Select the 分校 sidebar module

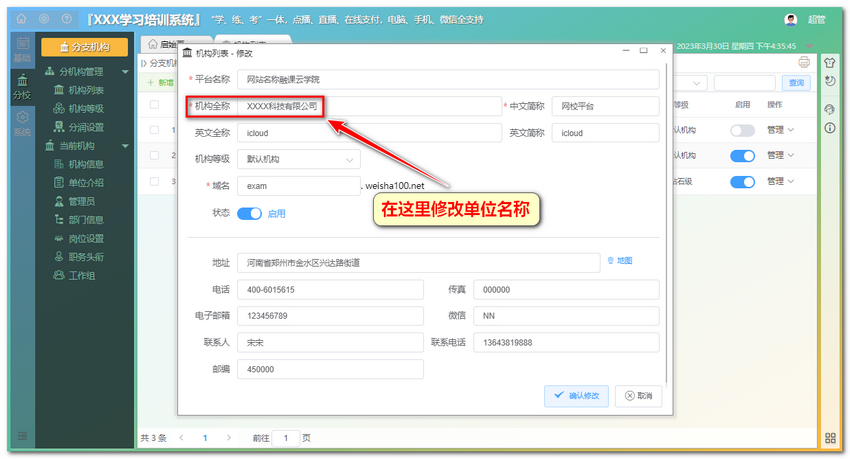[22, 88]
